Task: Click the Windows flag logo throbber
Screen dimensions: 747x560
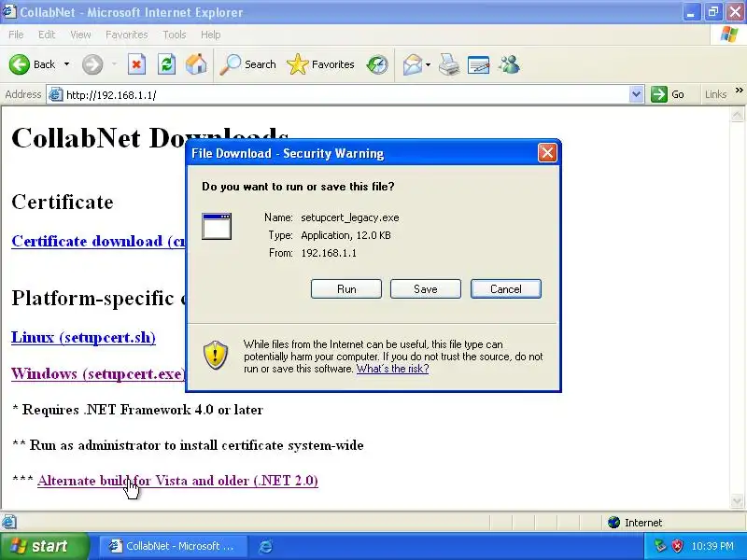Action: (729, 35)
